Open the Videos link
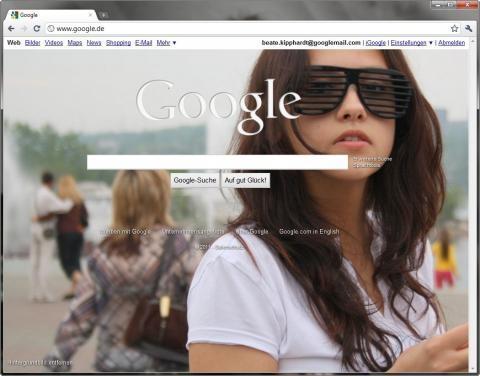The image size is (480, 376). click(54, 43)
